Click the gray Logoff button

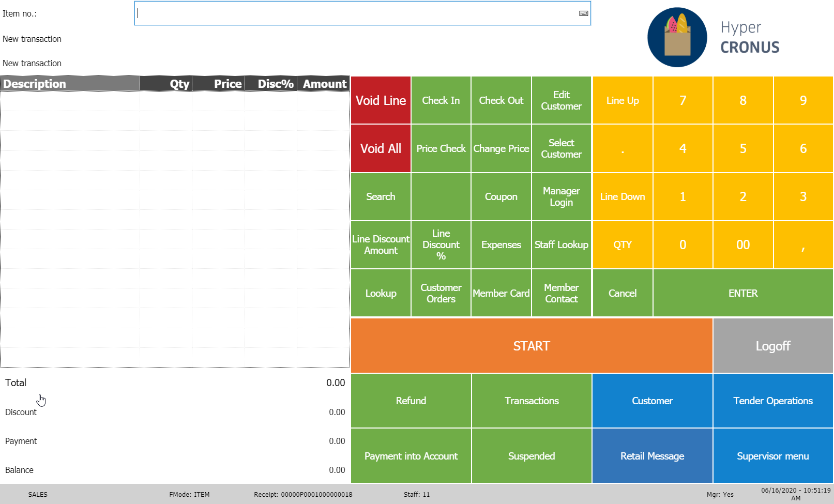click(772, 346)
